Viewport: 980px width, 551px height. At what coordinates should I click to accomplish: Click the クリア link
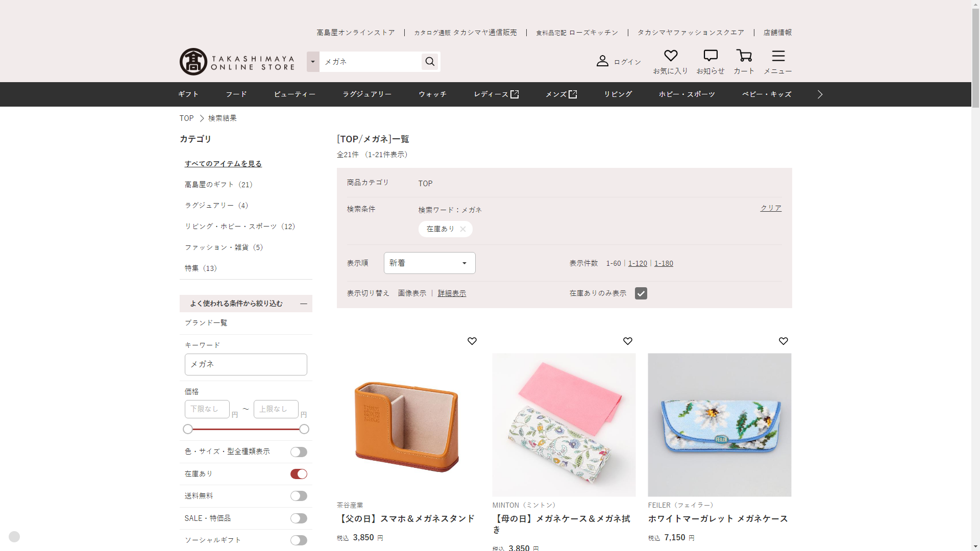coord(771,208)
